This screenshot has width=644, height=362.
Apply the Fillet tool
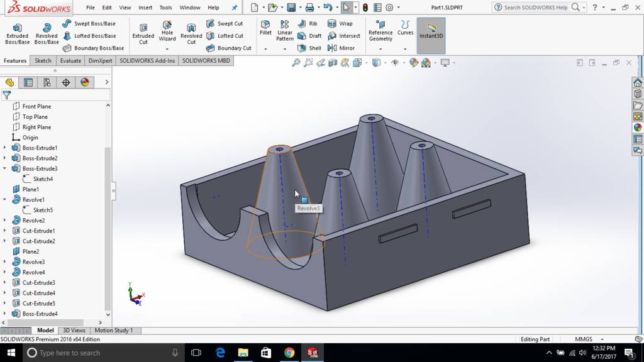[265, 28]
